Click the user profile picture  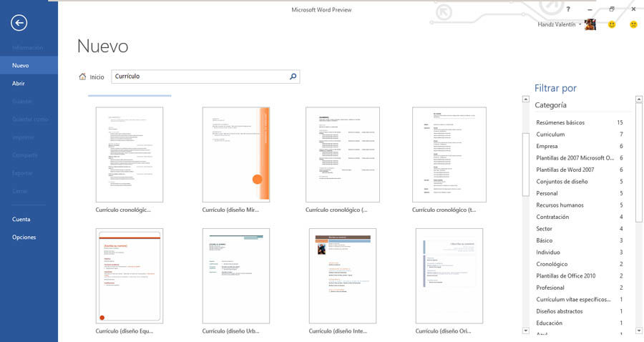(590, 25)
